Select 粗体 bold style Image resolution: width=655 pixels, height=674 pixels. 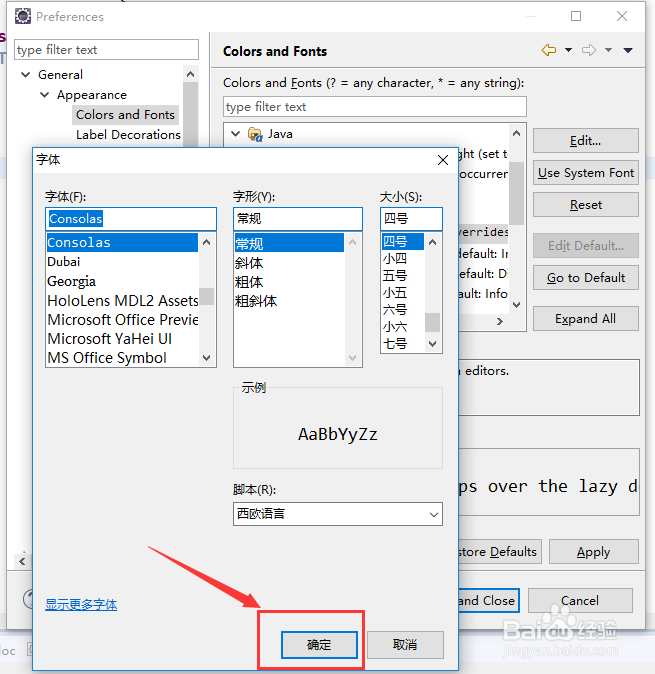[x=289, y=282]
